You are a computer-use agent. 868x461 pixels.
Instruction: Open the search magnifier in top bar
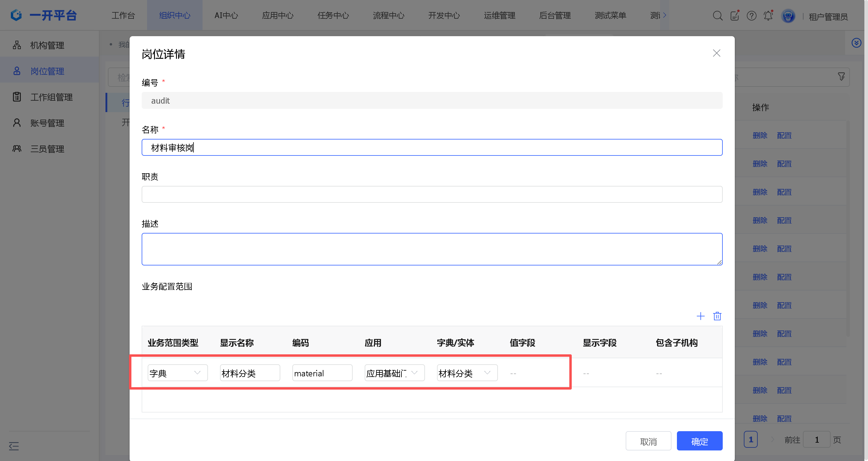717,15
